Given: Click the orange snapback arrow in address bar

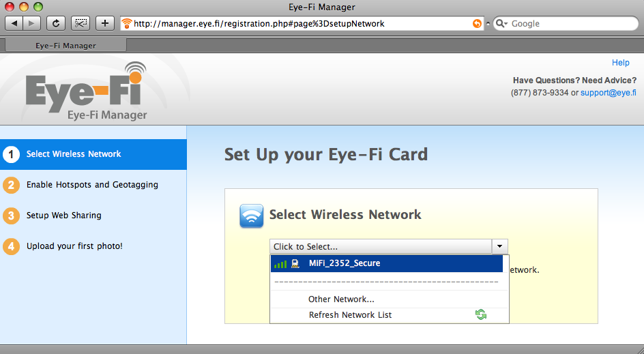Looking at the screenshot, I should [477, 23].
